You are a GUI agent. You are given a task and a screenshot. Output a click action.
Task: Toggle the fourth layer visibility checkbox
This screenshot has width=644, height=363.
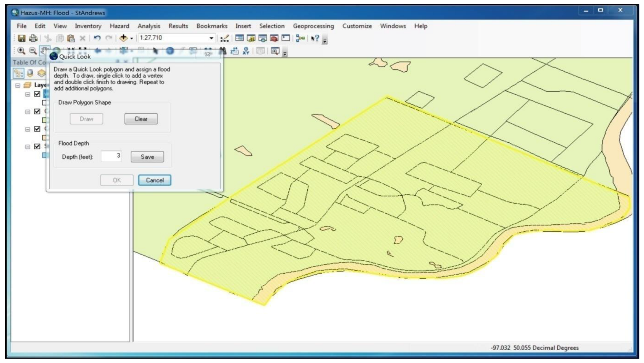click(37, 147)
